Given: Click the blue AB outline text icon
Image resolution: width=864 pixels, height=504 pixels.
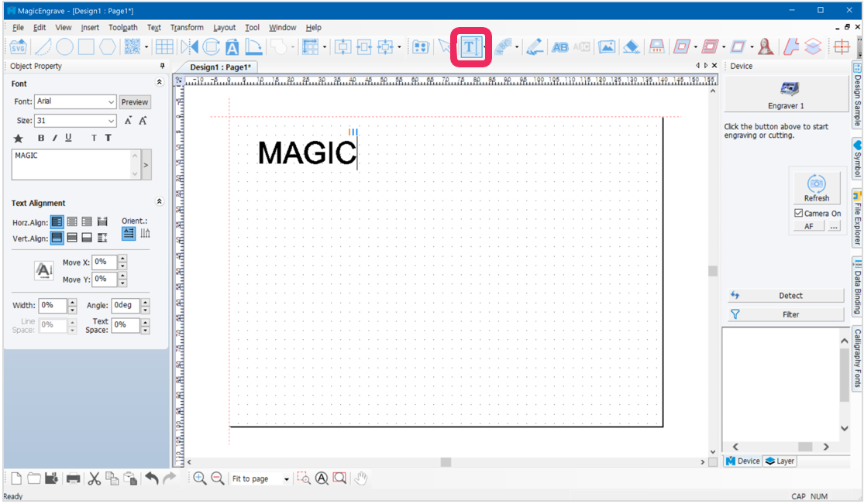Looking at the screenshot, I should 559,47.
